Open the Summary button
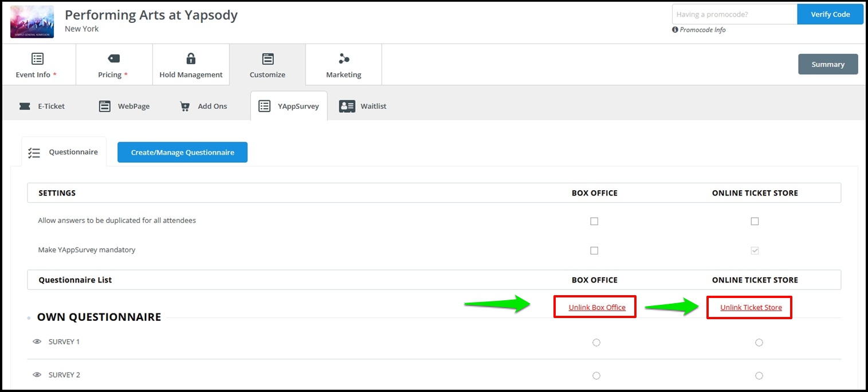Screen dimensions: 868x392 pos(828,64)
